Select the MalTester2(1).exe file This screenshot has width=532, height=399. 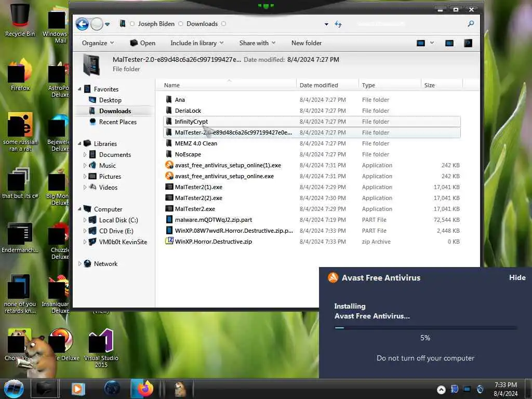click(x=198, y=187)
